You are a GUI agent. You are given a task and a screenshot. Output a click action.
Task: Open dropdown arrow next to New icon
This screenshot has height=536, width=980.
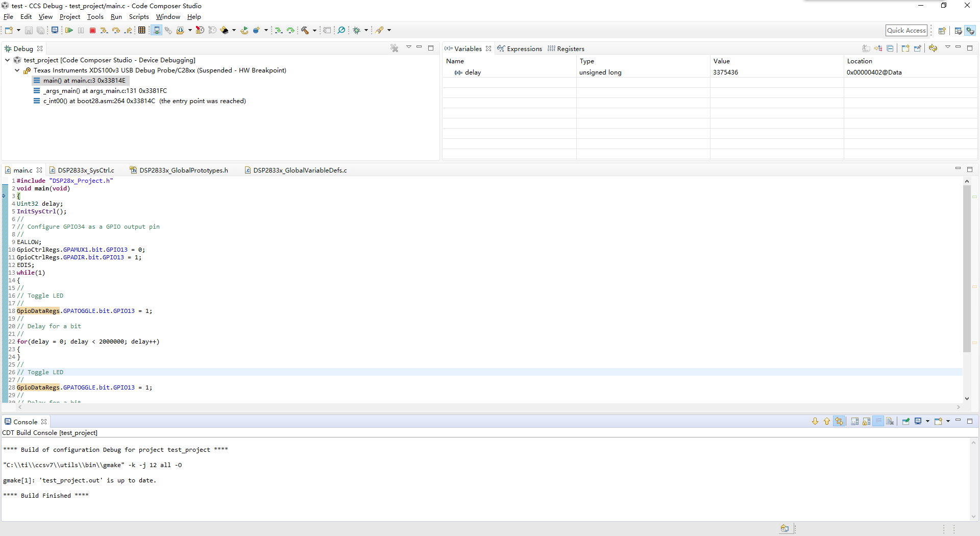click(x=18, y=31)
